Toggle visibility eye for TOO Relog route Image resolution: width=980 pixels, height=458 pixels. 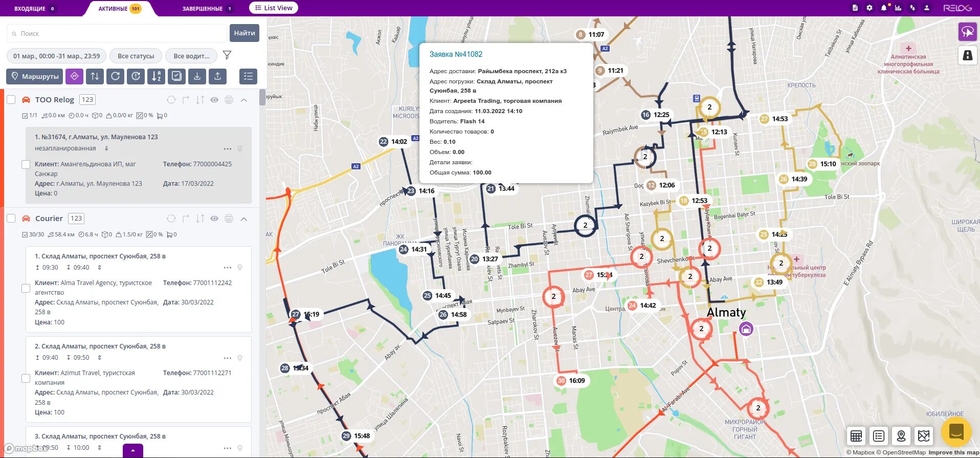coord(214,100)
